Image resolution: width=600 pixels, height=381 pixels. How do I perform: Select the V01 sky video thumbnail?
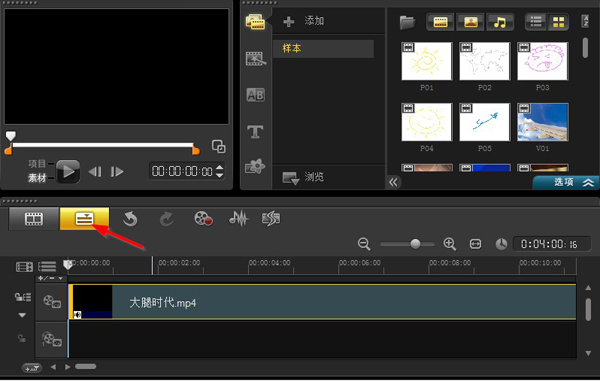[543, 122]
